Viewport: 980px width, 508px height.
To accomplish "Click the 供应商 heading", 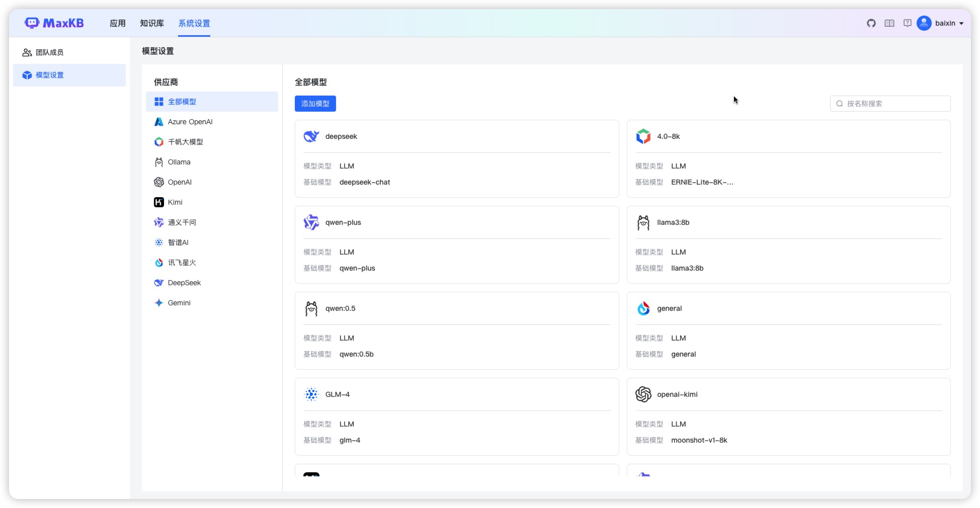I will point(166,82).
